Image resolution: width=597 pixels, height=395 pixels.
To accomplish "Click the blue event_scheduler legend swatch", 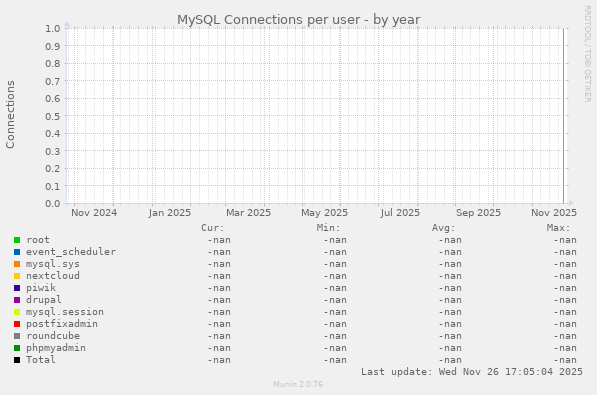I will pos(17,252).
